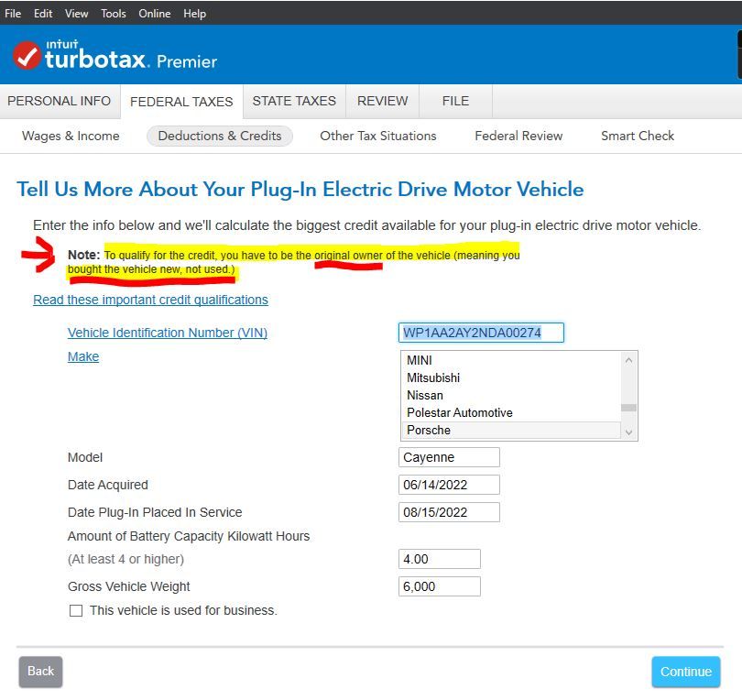Switch to the FEDERAL TAXES tab
The width and height of the screenshot is (742, 700).
[181, 102]
